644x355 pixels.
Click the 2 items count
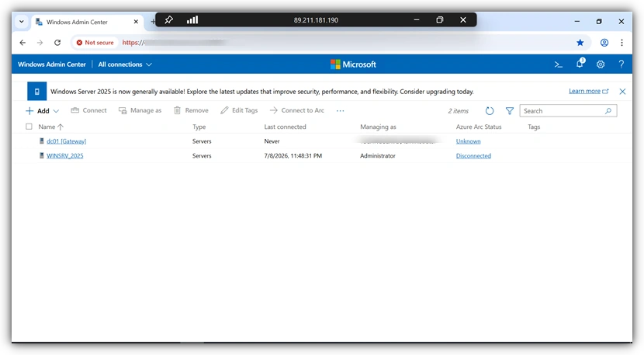pos(458,110)
